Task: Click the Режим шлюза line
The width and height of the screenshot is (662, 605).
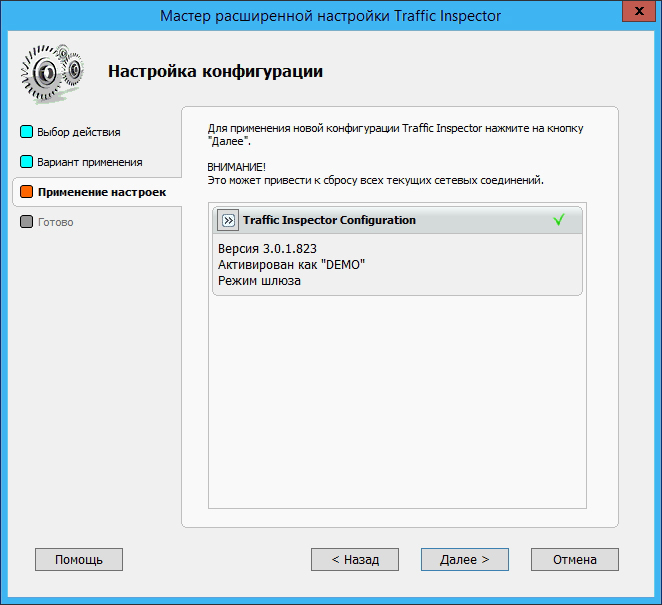Action: click(259, 281)
